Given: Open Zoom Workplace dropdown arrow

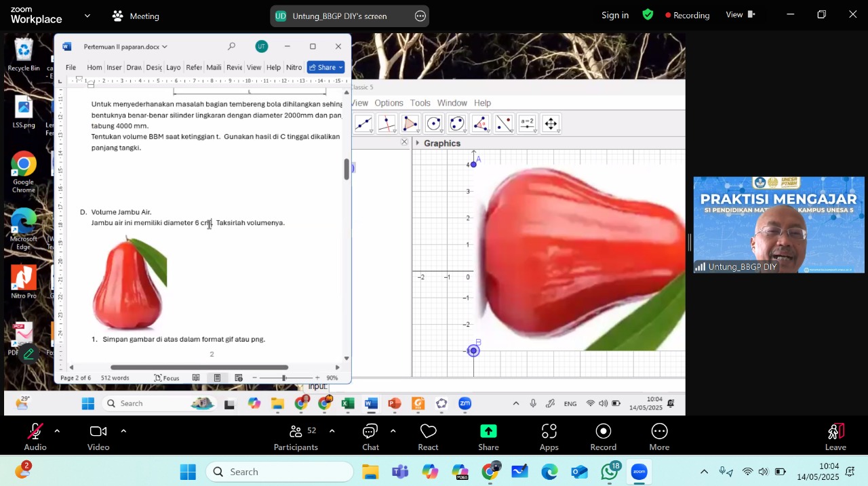Looking at the screenshot, I should [x=87, y=15].
